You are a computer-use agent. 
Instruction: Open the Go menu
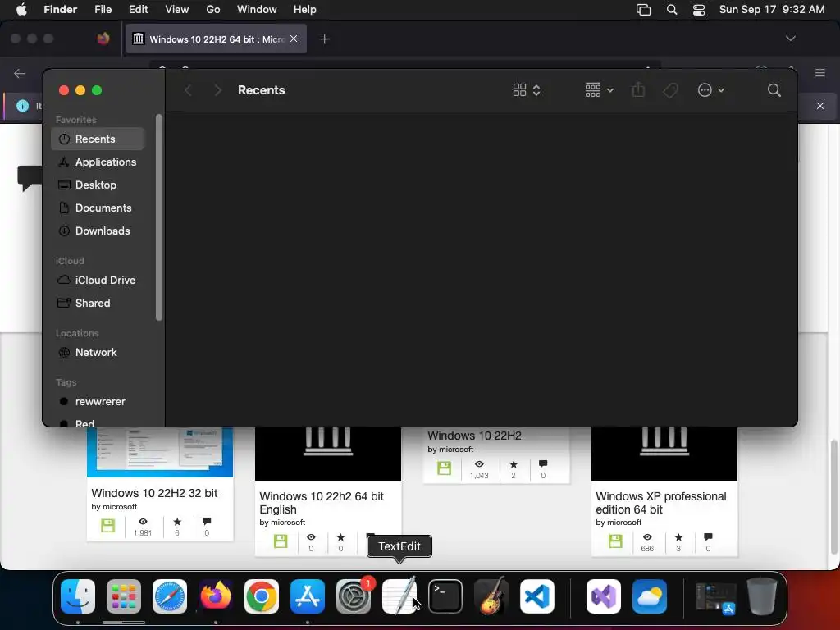pos(213,10)
